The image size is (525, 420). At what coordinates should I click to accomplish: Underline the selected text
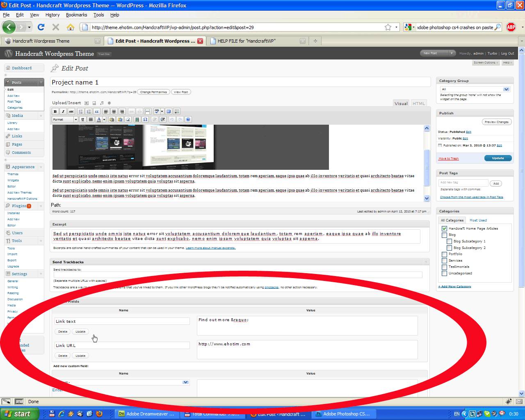pos(83,120)
